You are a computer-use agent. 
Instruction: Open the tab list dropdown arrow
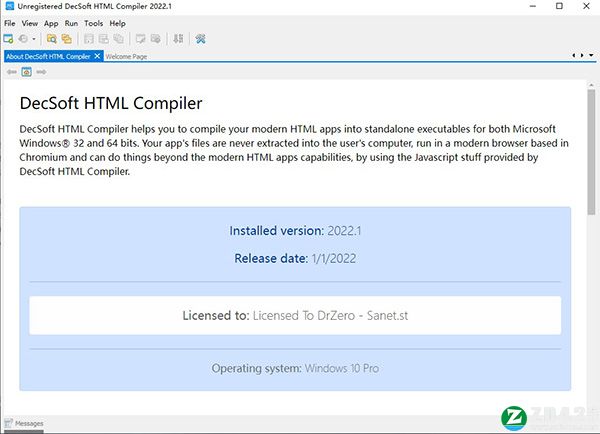[x=591, y=55]
